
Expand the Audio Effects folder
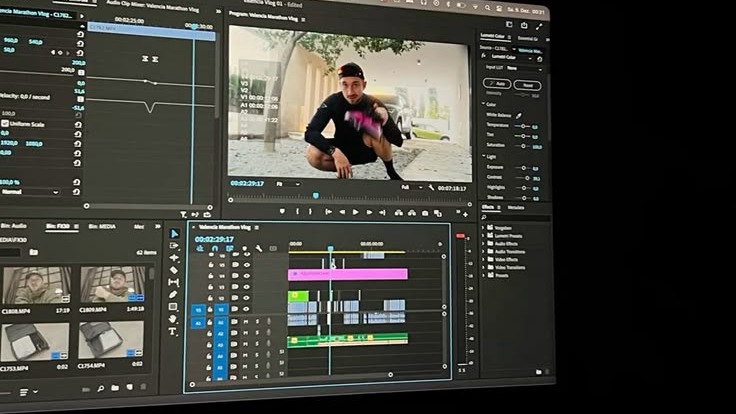tap(483, 244)
